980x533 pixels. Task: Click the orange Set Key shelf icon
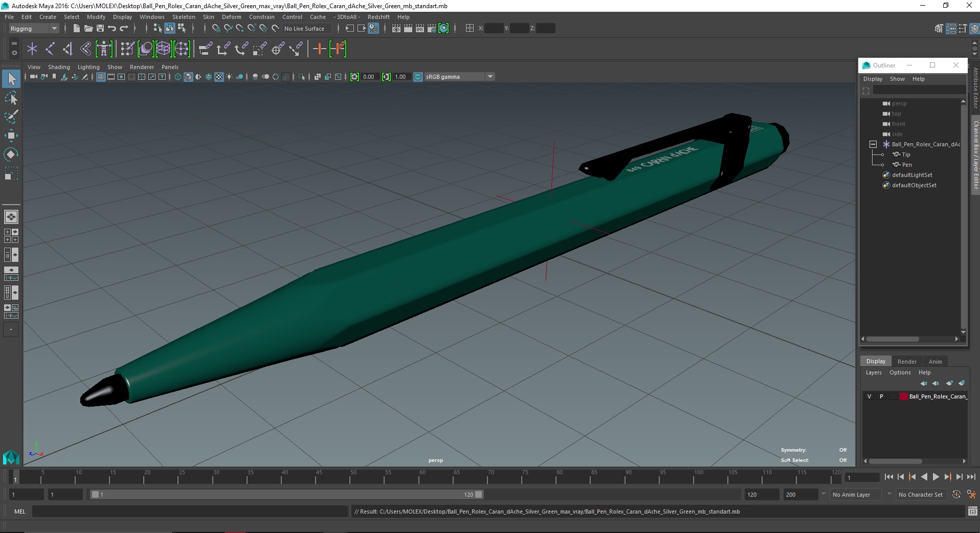[319, 49]
